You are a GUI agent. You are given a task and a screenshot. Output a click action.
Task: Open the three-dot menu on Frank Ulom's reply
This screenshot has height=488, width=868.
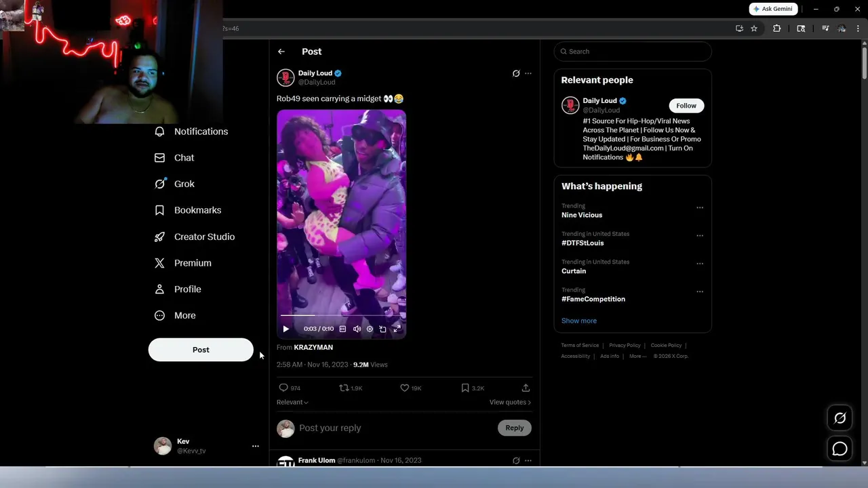pyautogui.click(x=528, y=460)
